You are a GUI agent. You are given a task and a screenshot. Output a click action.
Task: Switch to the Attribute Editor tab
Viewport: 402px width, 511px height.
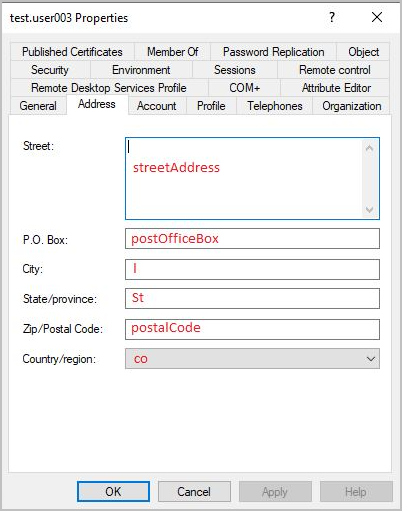pos(336,88)
